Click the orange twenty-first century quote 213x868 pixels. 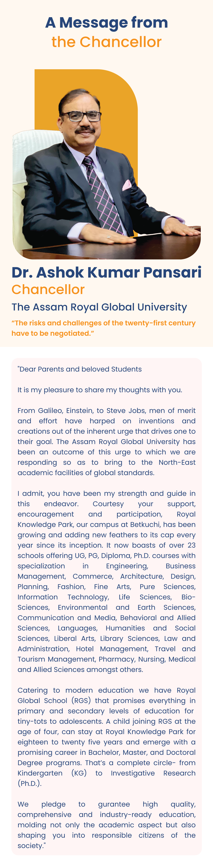coord(103,328)
